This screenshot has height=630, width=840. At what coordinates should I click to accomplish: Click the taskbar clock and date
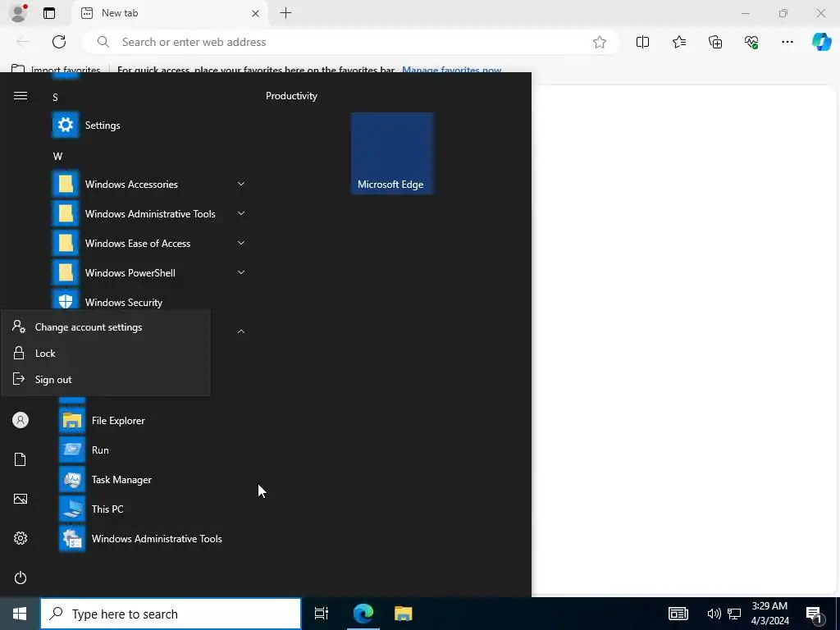769,614
